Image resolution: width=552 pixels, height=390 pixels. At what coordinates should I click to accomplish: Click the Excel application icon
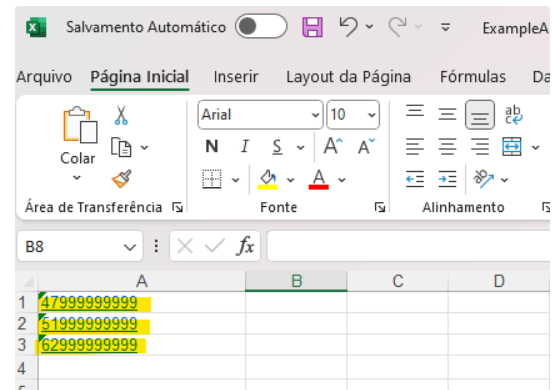click(36, 27)
